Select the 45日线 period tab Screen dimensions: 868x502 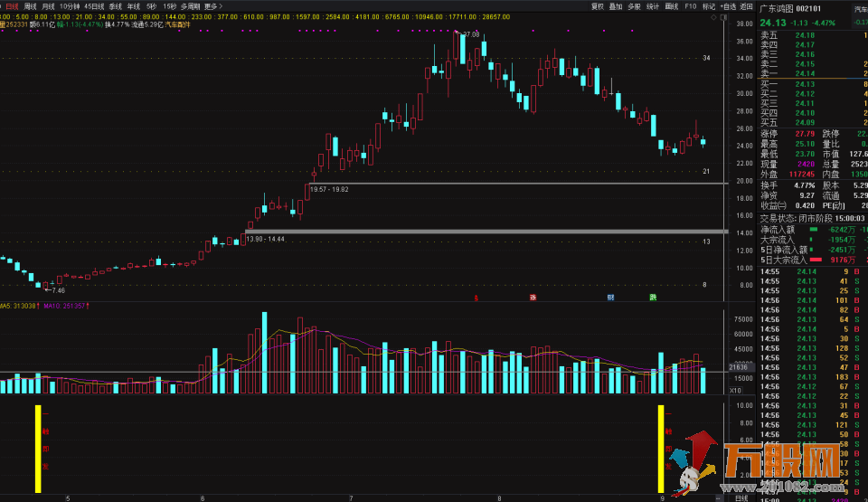pos(93,6)
